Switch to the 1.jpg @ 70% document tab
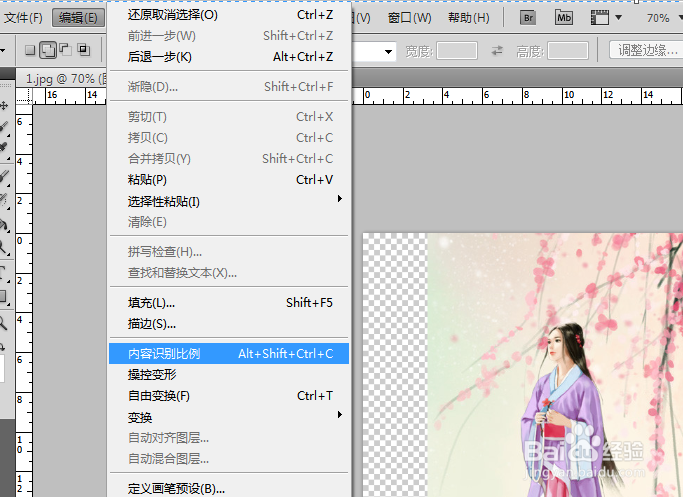 coord(62,79)
